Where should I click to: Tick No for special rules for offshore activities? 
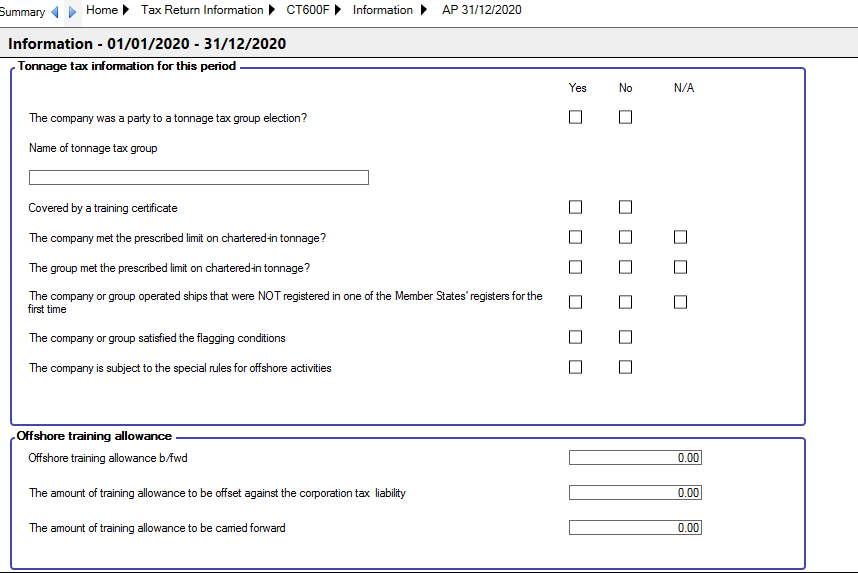[x=625, y=367]
